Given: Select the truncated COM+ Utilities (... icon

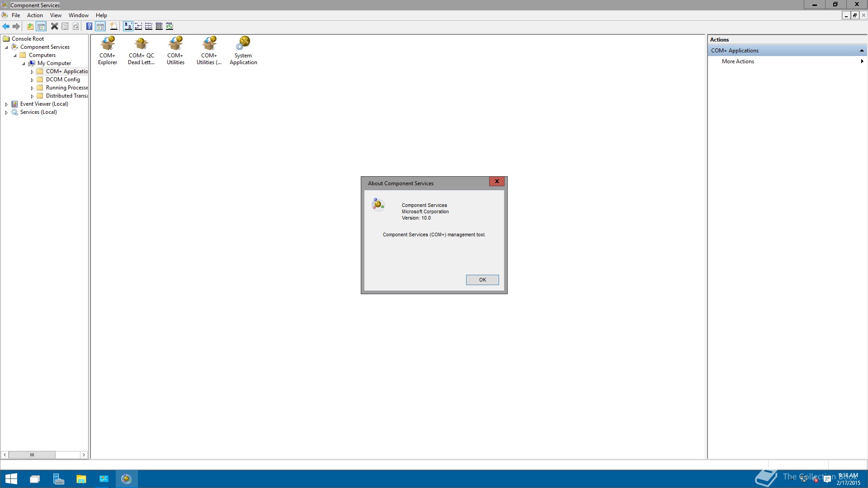Looking at the screenshot, I should [209, 51].
